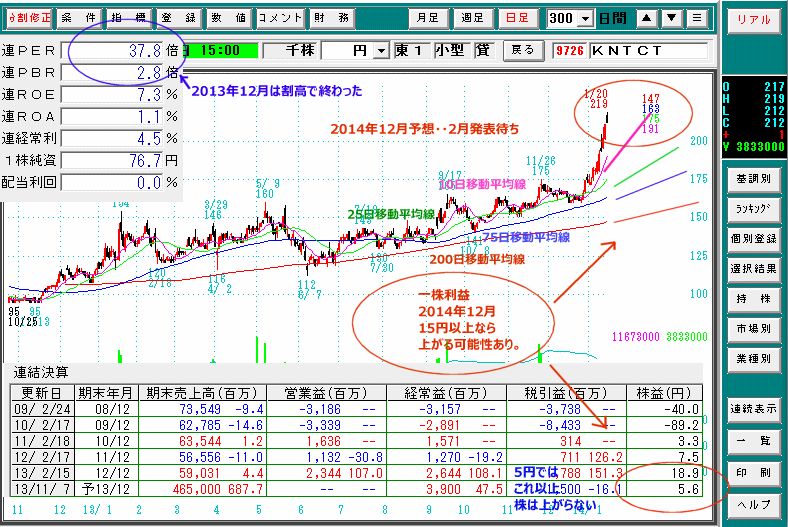Open the 条件 toolbar button

pos(79,19)
